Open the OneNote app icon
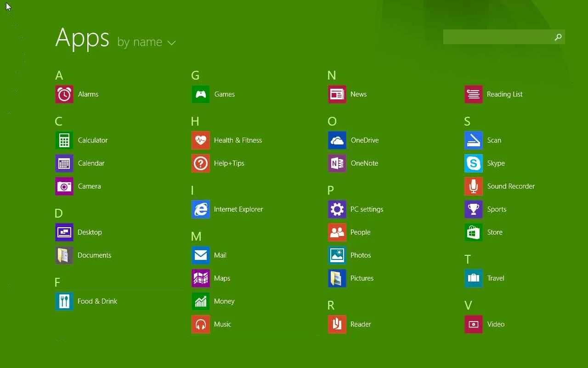588x368 pixels. 337,163
